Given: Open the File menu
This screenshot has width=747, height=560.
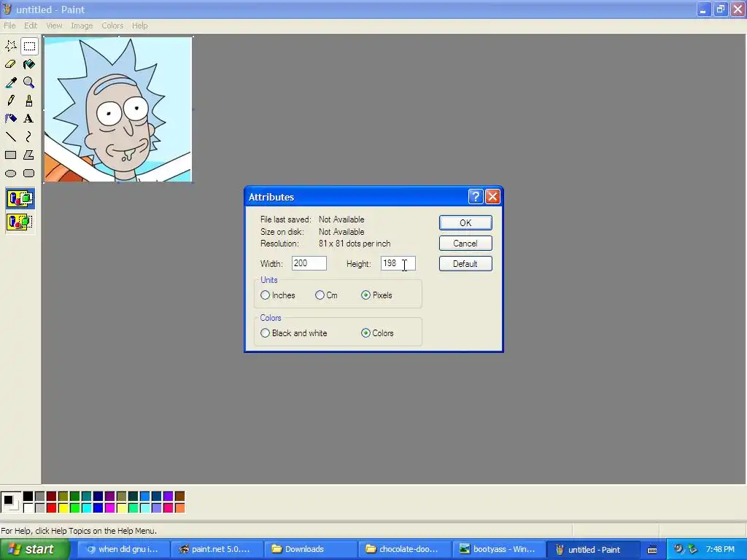Looking at the screenshot, I should point(9,26).
